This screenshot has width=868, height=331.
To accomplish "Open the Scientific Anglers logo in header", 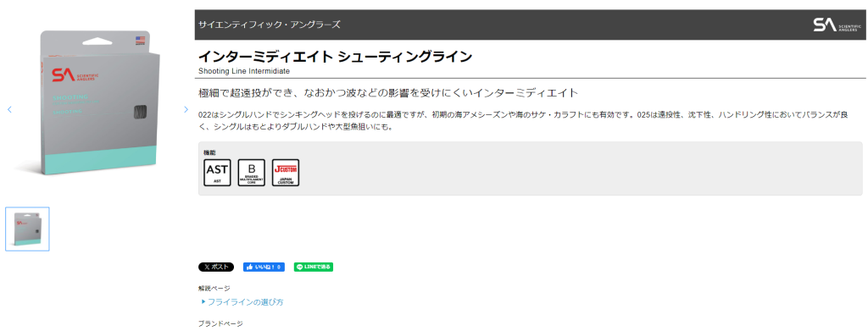I will tap(837, 25).
